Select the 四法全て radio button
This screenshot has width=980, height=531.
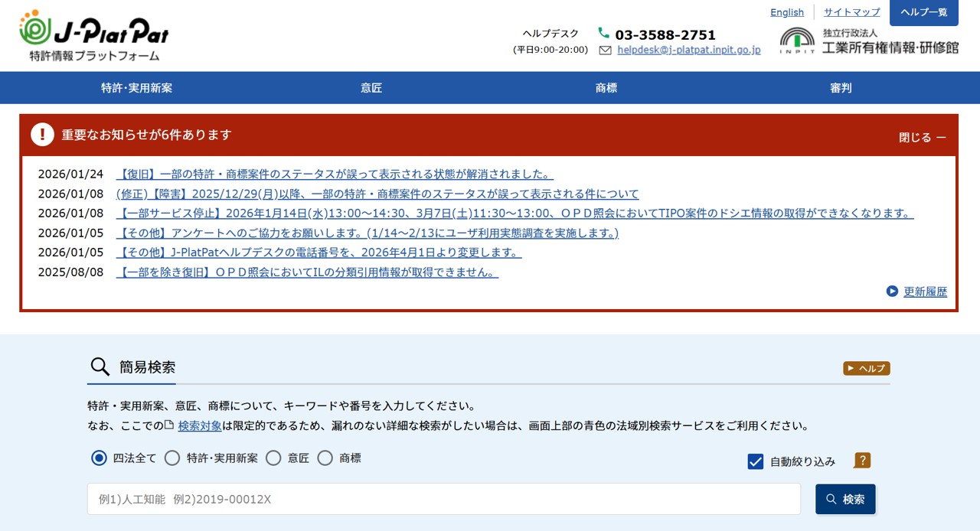pyautogui.click(x=99, y=458)
